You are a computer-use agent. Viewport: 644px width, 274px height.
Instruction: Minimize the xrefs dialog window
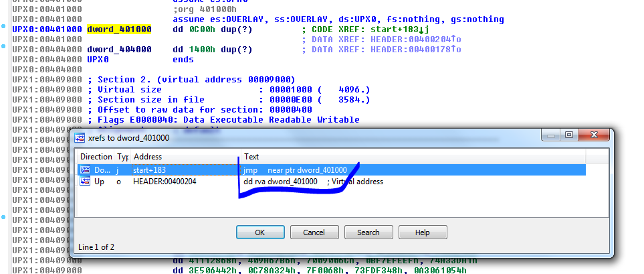pos(552,136)
